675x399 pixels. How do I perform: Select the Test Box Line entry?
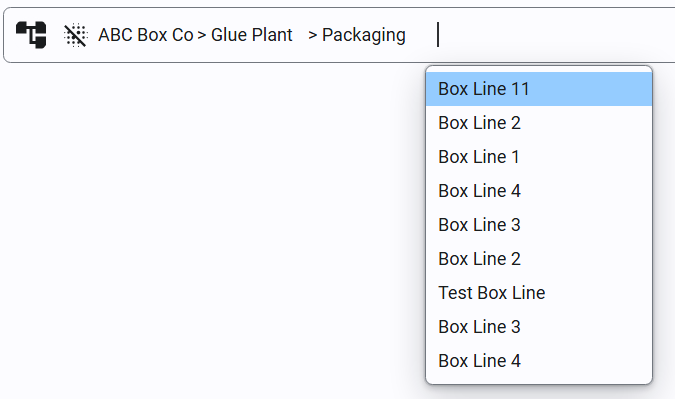point(539,293)
